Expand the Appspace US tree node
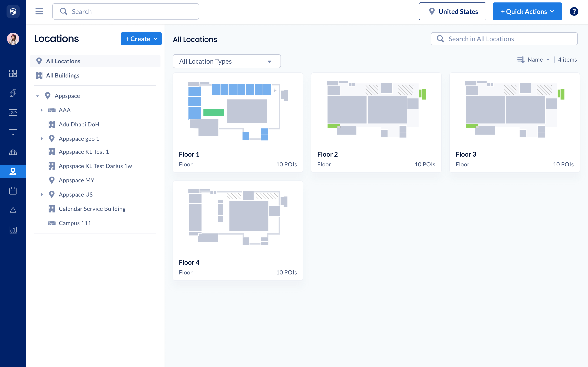This screenshot has height=367, width=588. point(42,195)
